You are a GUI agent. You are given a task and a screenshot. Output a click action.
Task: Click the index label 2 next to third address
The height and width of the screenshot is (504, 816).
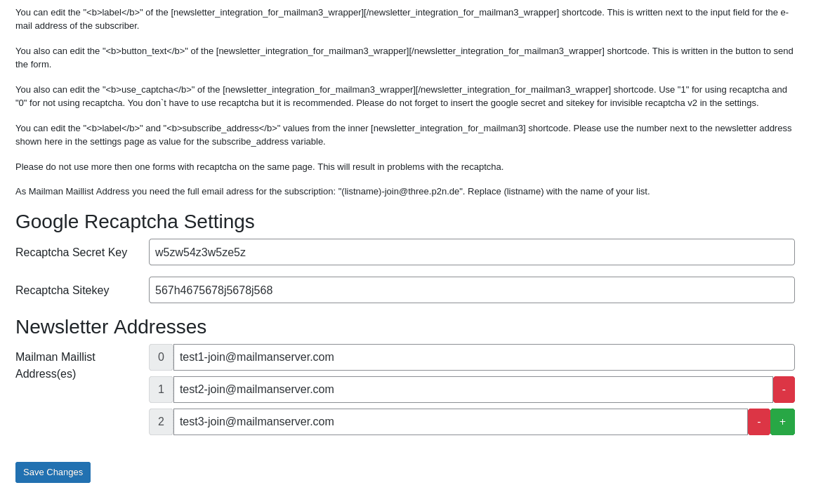(x=161, y=421)
